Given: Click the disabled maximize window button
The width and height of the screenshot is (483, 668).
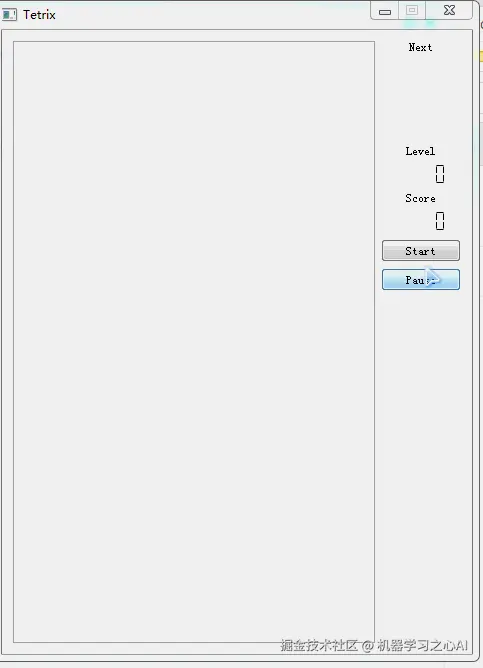Looking at the screenshot, I should pyautogui.click(x=412, y=10).
